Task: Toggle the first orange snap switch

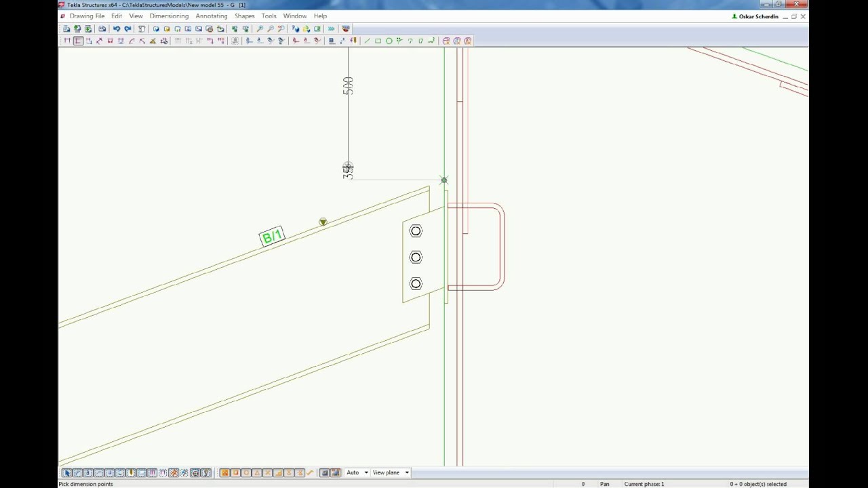Action: (x=224, y=472)
